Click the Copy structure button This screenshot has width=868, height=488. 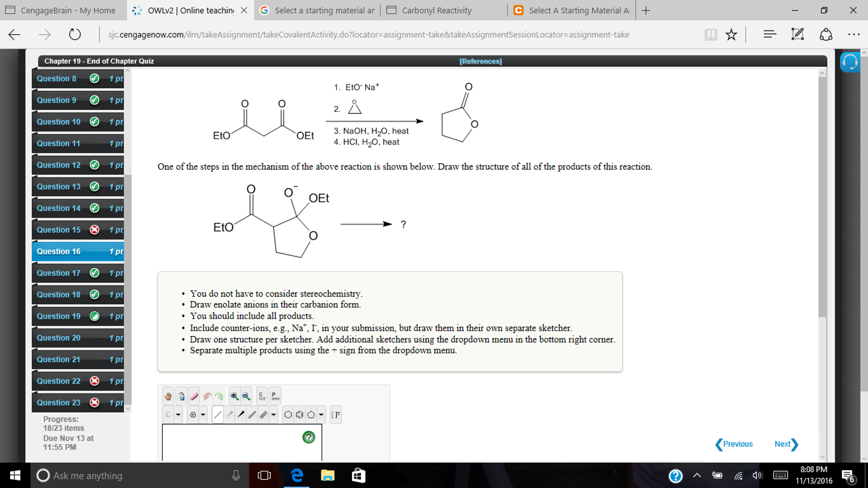[x=262, y=396]
